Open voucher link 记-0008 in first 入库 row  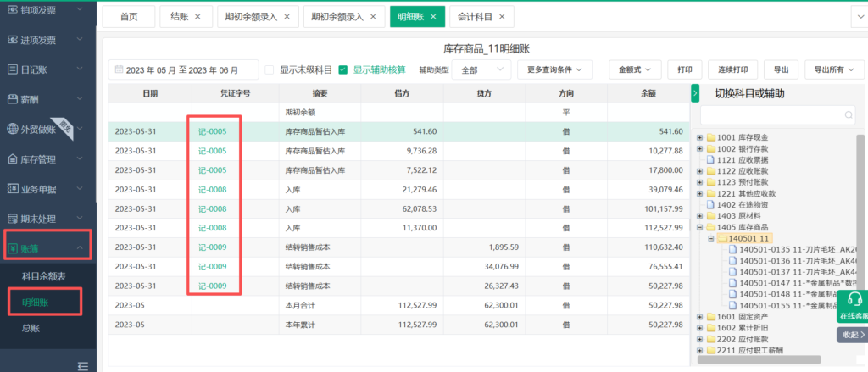pos(212,190)
